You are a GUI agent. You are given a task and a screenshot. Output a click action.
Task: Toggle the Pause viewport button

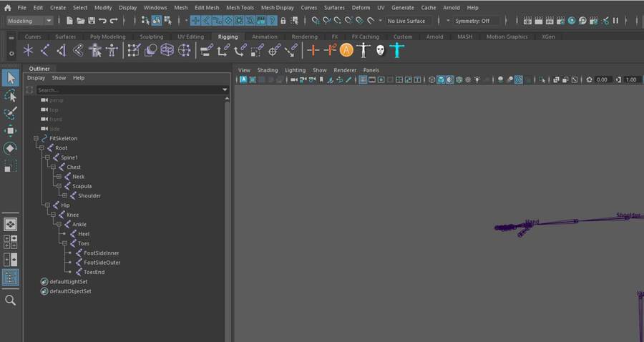click(615, 21)
